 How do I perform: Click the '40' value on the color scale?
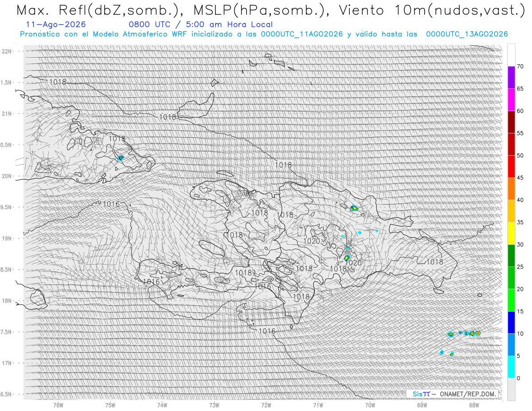(x=520, y=200)
